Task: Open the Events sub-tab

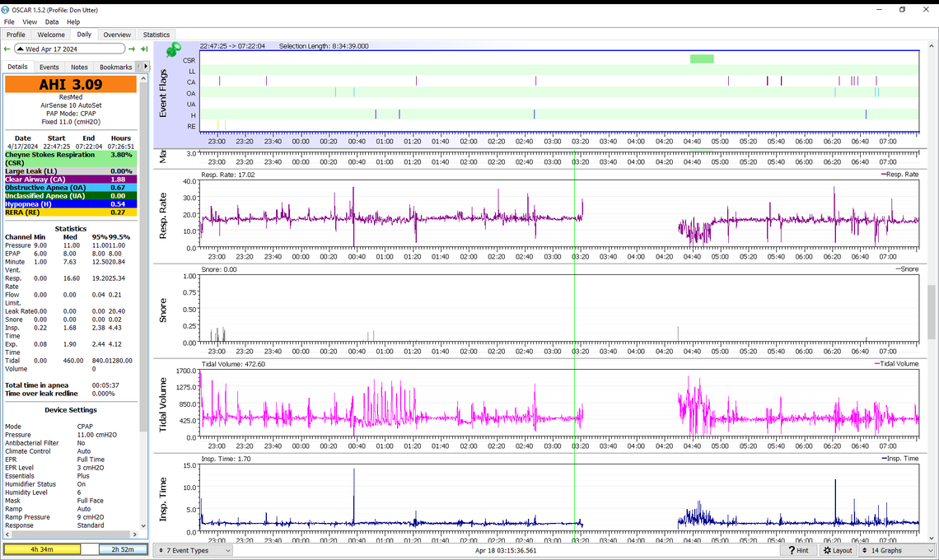Action: (x=49, y=67)
